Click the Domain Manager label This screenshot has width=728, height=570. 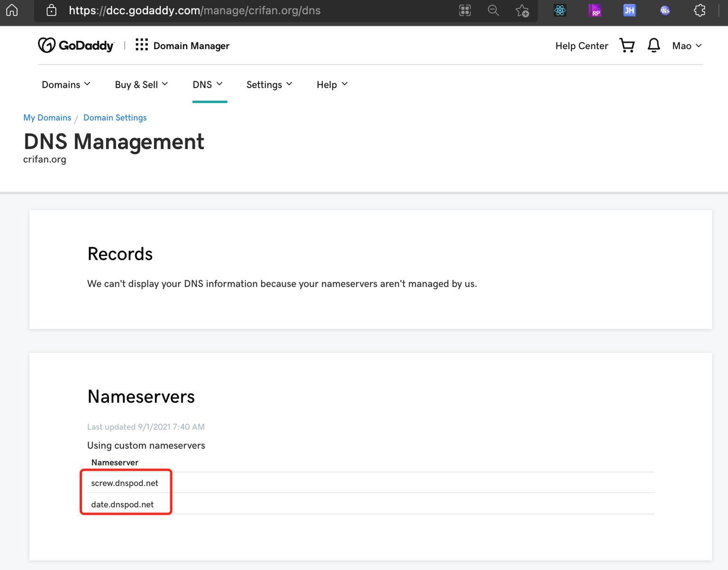[x=191, y=46]
